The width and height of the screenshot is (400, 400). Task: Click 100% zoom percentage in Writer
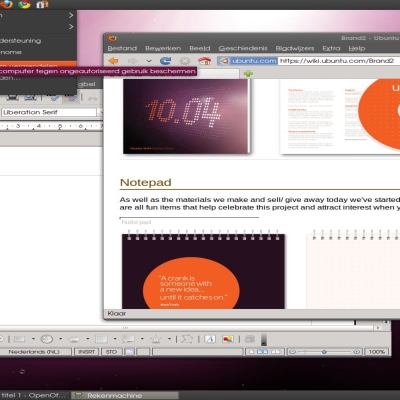[377, 352]
